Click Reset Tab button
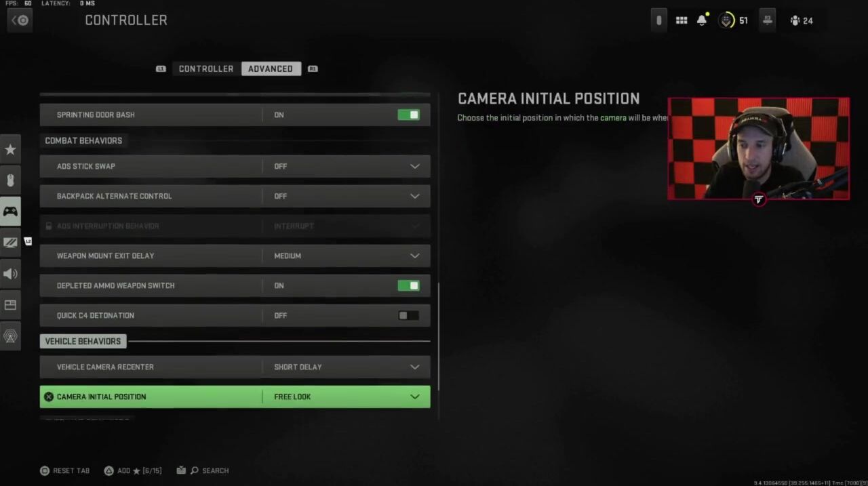868x486 pixels. pyautogui.click(x=64, y=470)
